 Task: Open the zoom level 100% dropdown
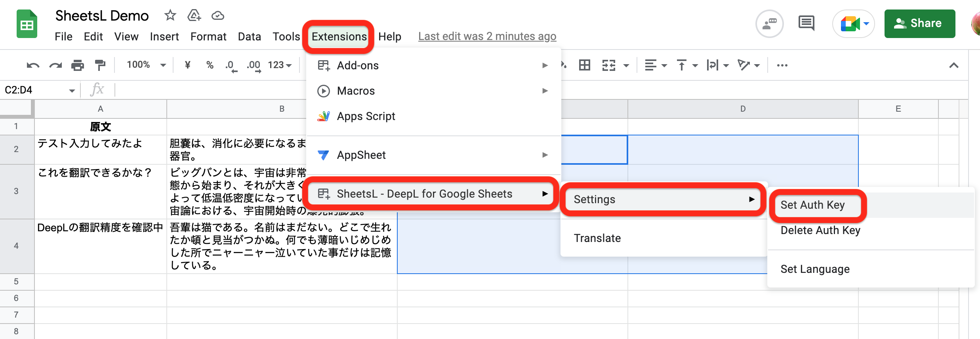click(x=146, y=65)
